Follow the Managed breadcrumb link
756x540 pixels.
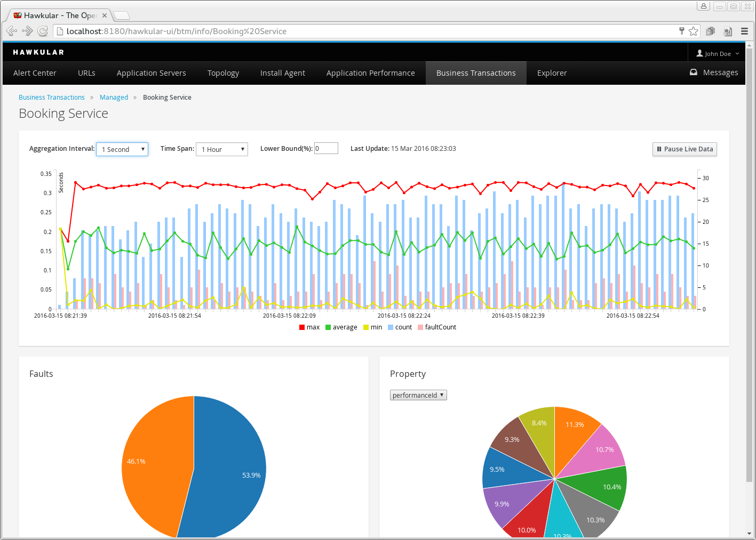point(114,97)
